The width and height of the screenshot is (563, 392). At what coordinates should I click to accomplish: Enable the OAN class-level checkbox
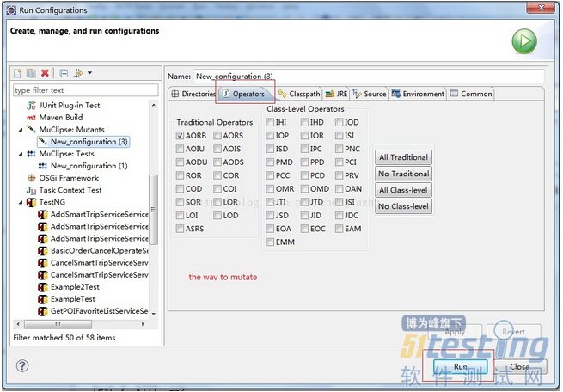[x=339, y=189]
